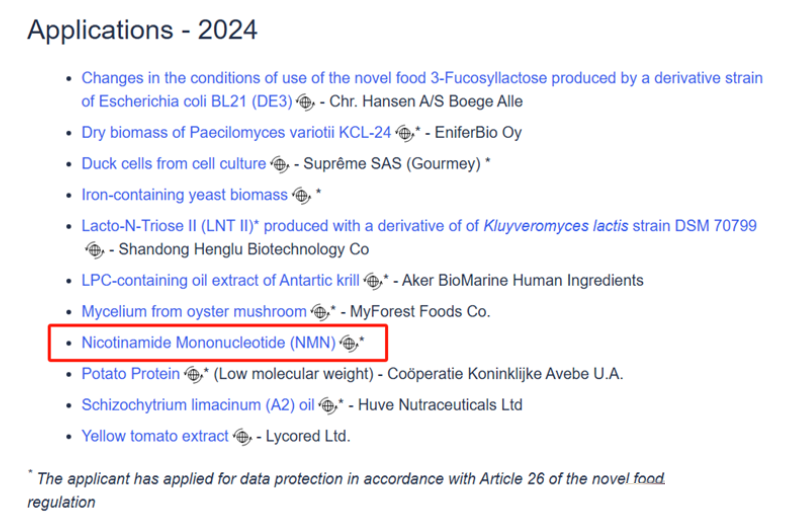Open Yellow tomato extract link

coord(155,436)
